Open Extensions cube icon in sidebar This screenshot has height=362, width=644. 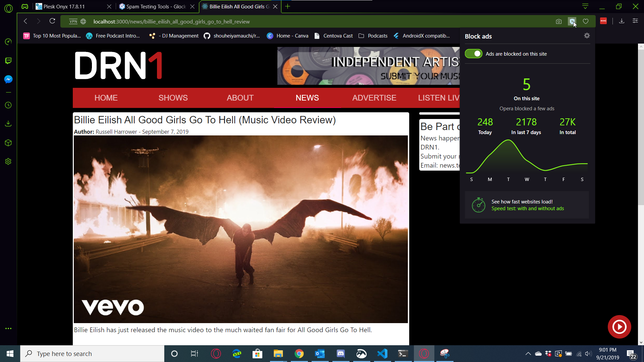click(x=8, y=143)
